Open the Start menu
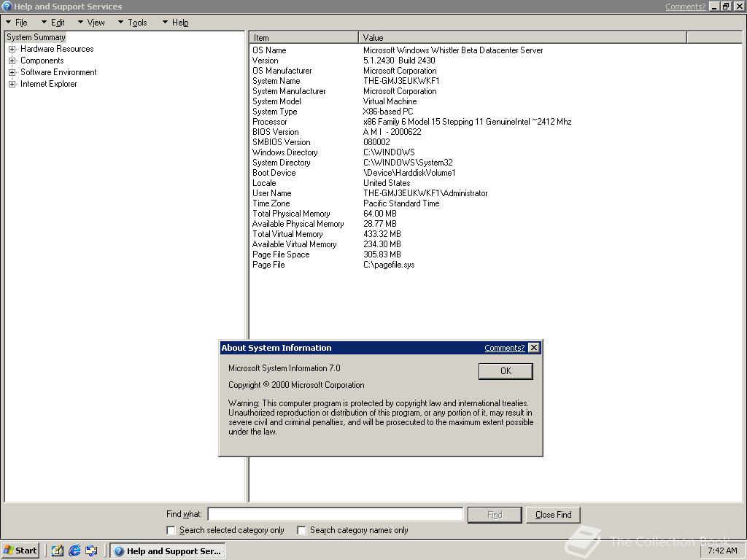This screenshot has height=560, width=747. (x=20, y=551)
